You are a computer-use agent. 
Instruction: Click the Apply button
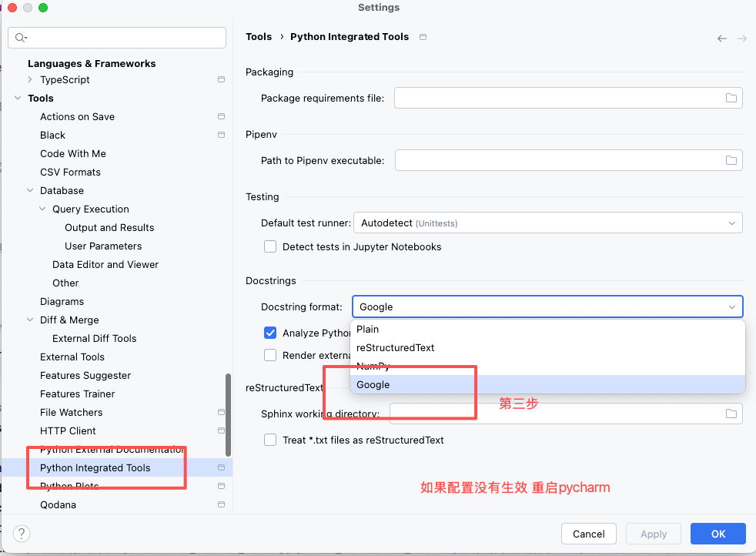(x=654, y=534)
